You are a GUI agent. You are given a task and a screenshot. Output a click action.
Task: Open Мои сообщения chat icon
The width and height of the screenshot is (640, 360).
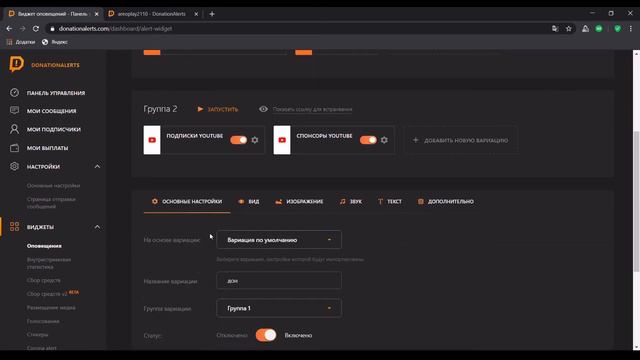click(x=14, y=111)
